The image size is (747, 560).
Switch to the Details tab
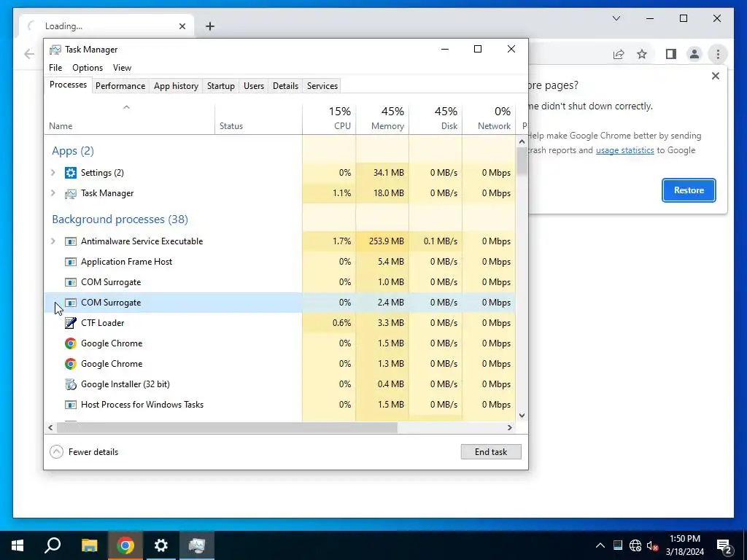click(285, 86)
